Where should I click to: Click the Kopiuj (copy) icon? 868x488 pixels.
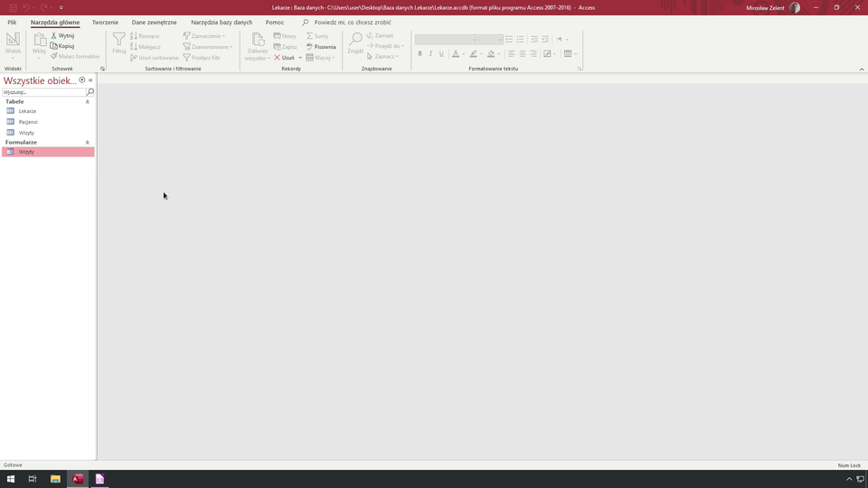(54, 46)
